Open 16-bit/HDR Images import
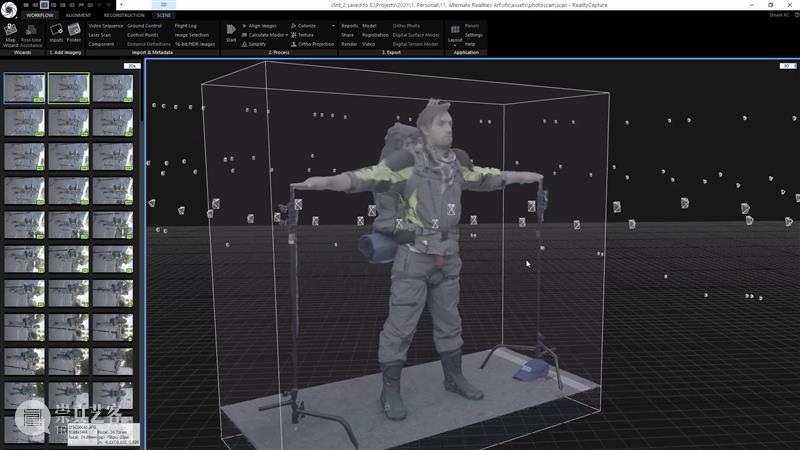This screenshot has width=800, height=450. (194, 44)
